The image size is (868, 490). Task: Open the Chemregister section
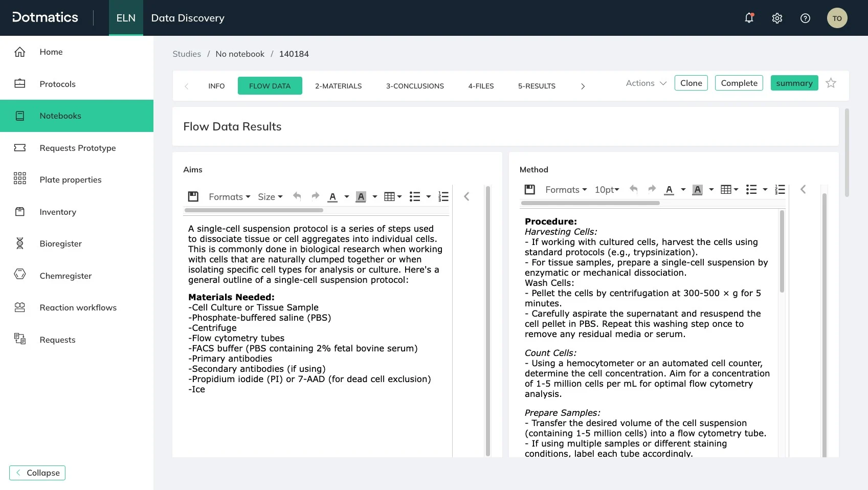point(65,276)
